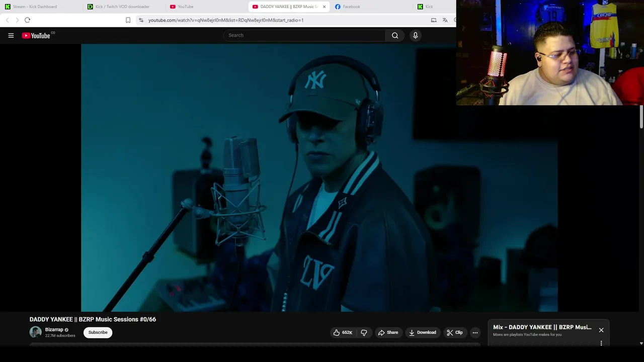
Task: Click page vertical scrollbar thumb
Action: [x=641, y=117]
